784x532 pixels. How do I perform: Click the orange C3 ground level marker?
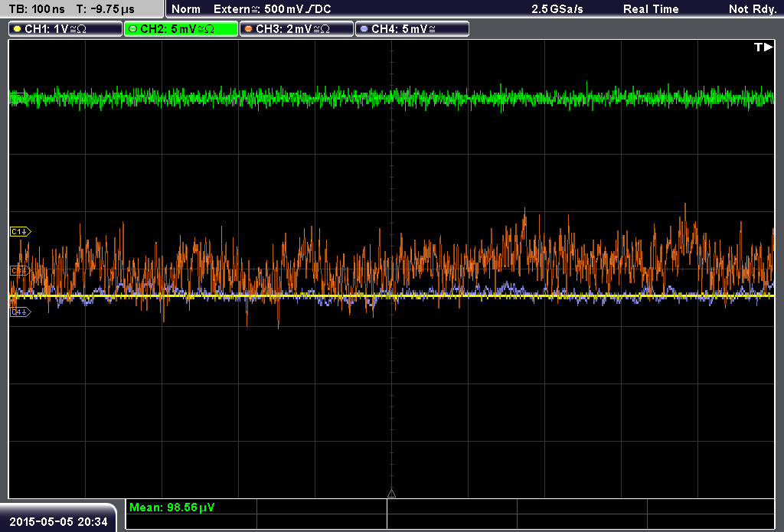click(x=21, y=271)
